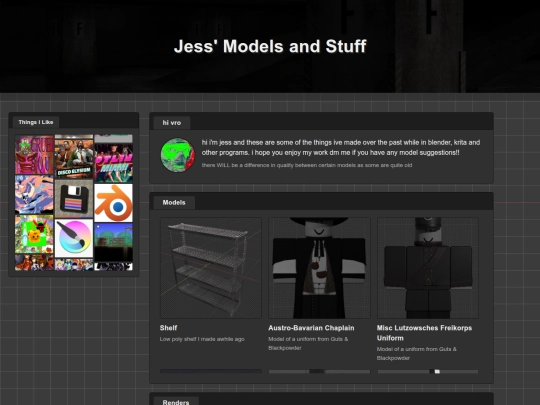Open the Renders tab
Image resolution: width=540 pixels, height=405 pixels.
[176, 402]
